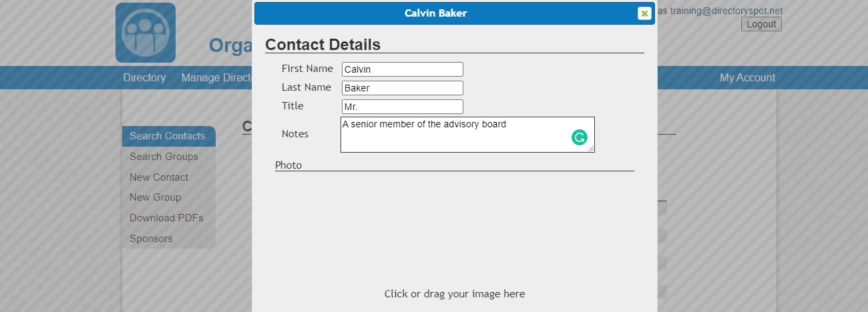Open Sponsors sidebar link
This screenshot has width=868, height=312.
click(151, 239)
